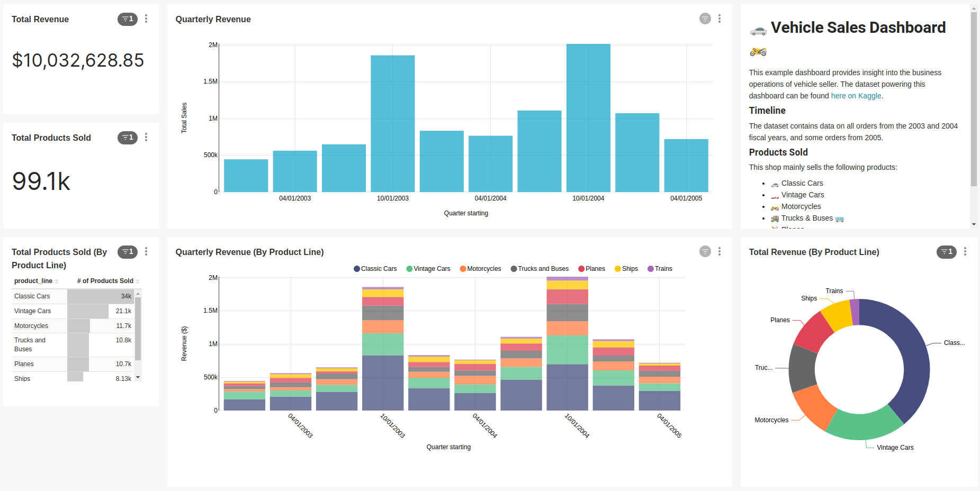Click description panel scroll down arrow
The image size is (980, 491).
coord(974,224)
